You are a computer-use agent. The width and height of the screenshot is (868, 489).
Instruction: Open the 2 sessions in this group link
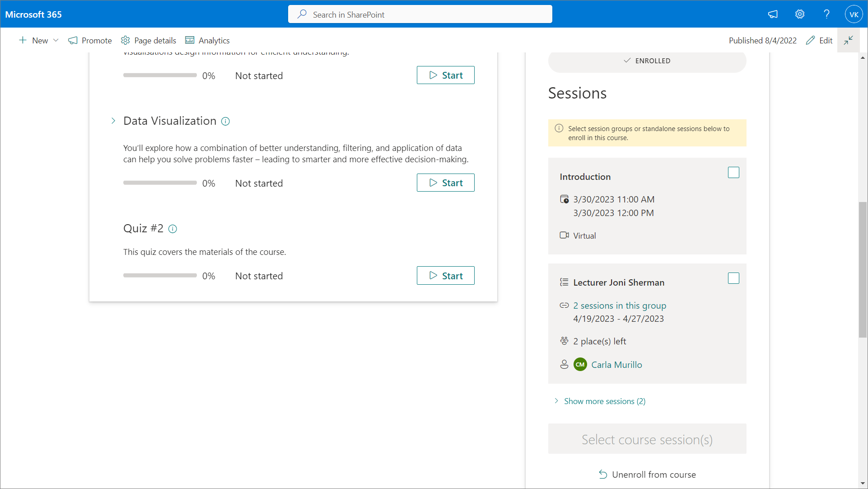click(x=620, y=306)
